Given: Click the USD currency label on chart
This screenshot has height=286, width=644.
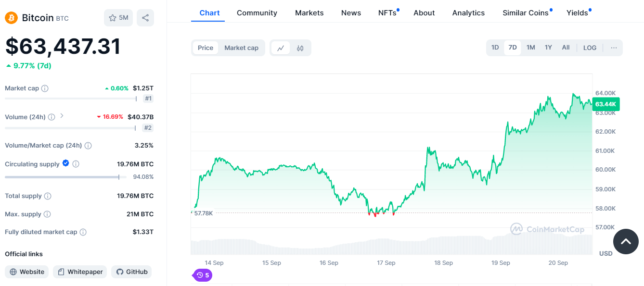Looking at the screenshot, I should coord(605,253).
